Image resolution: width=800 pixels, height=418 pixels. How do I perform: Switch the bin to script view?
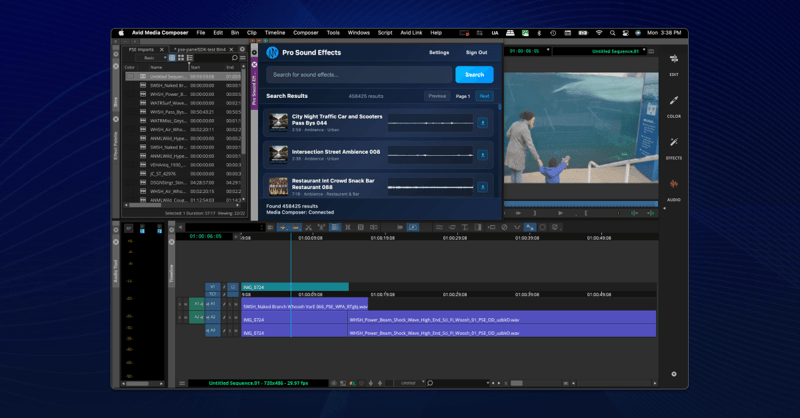tap(189, 58)
